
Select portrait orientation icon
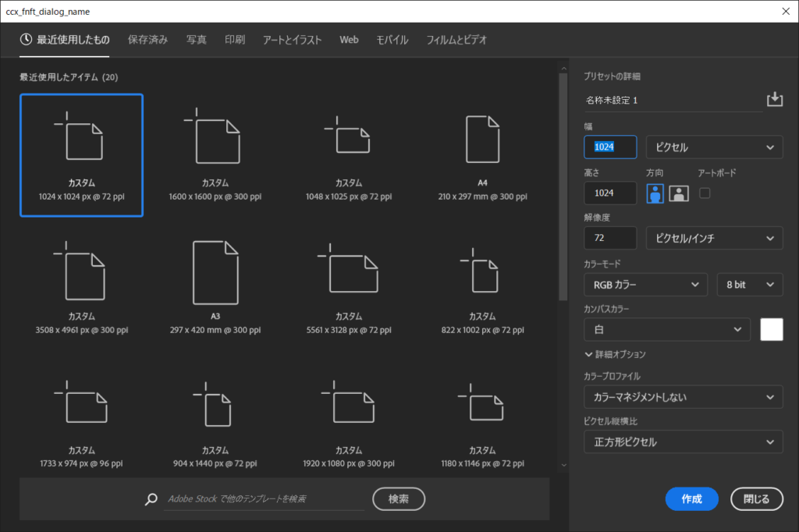pos(656,193)
